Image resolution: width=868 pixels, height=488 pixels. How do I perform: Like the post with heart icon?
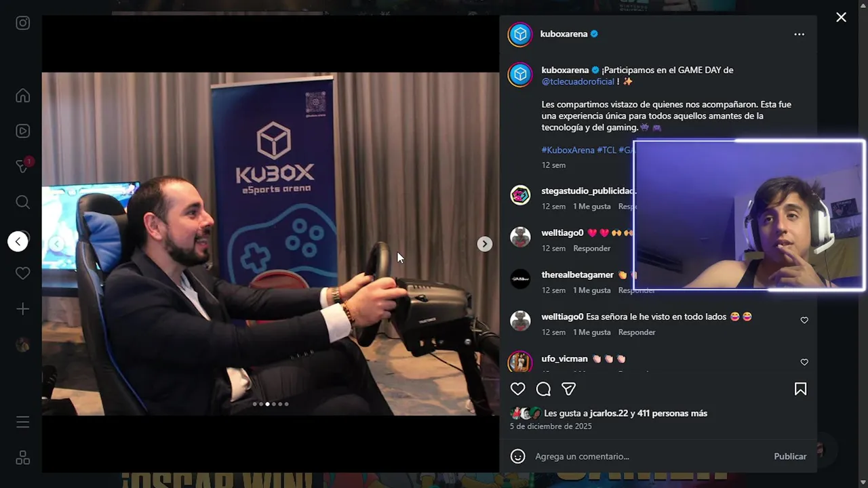(518, 389)
